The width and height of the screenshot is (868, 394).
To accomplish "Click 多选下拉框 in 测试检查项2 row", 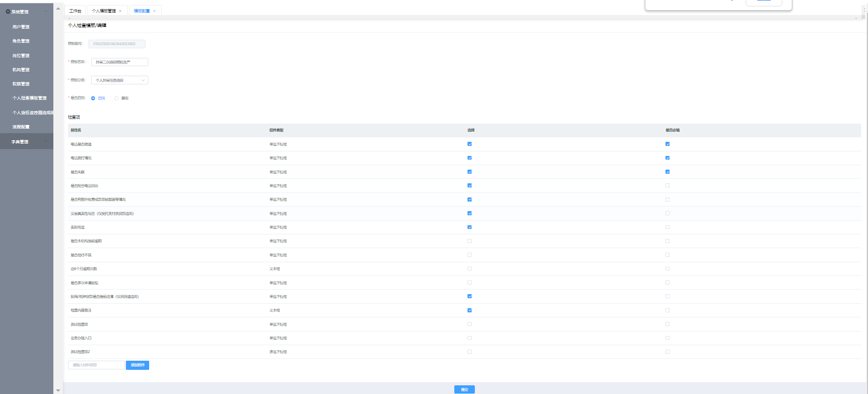I will tap(278, 352).
